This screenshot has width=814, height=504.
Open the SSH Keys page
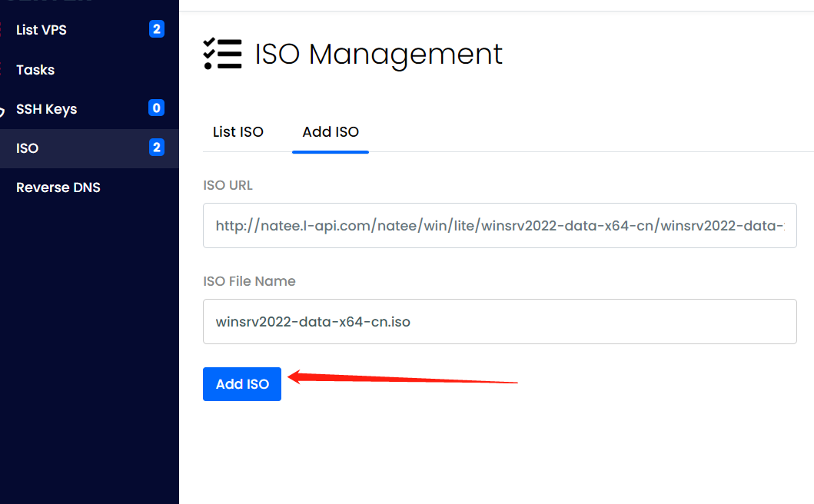[46, 109]
